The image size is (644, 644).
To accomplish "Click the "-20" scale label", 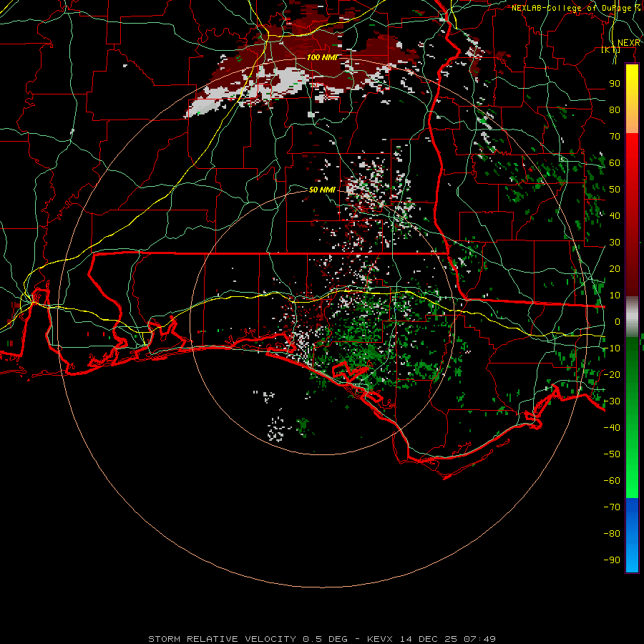I will click(612, 374).
